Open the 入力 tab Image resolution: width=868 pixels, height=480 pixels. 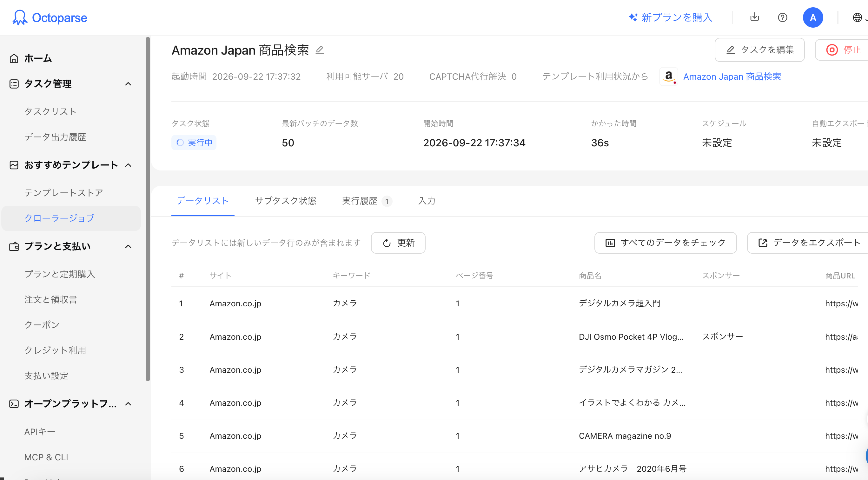(427, 201)
